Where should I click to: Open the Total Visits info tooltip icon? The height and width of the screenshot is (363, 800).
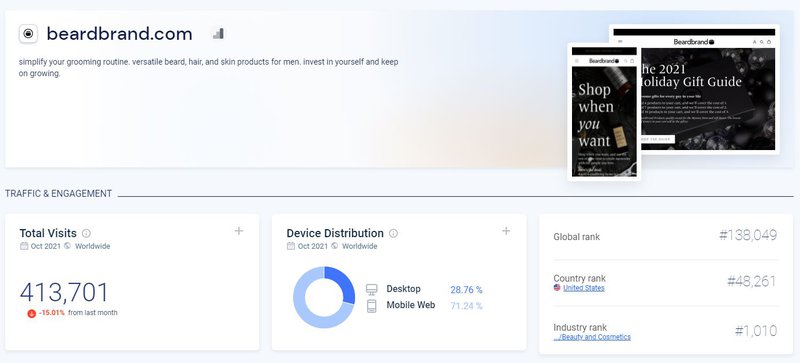[x=86, y=233]
